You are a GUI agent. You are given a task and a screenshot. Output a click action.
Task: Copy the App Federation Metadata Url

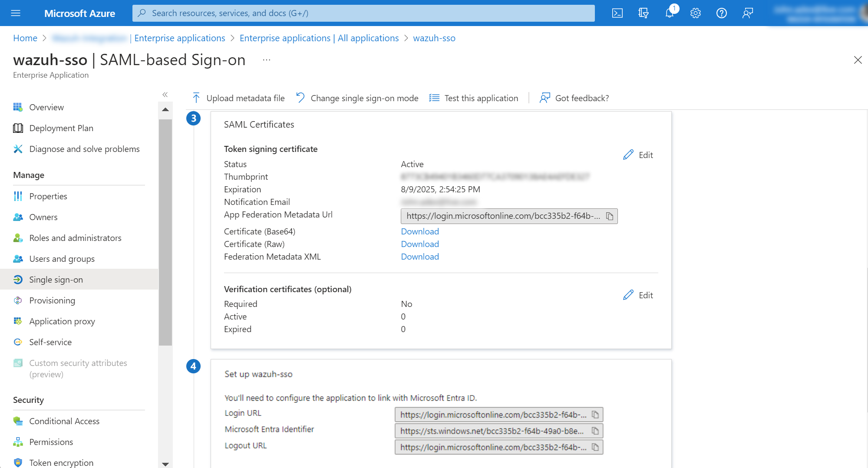(x=610, y=216)
